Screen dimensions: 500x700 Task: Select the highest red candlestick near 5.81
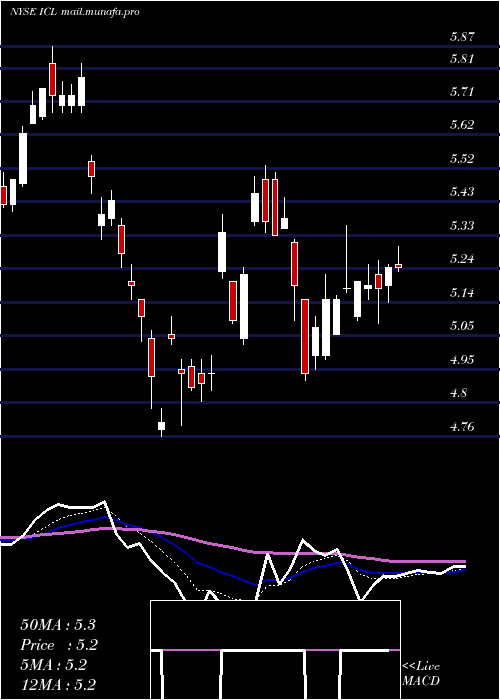tap(52, 79)
